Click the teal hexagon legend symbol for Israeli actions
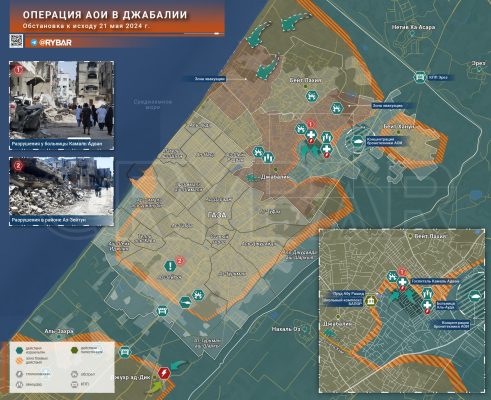The height and width of the screenshot is (400, 491). [x=20, y=350]
